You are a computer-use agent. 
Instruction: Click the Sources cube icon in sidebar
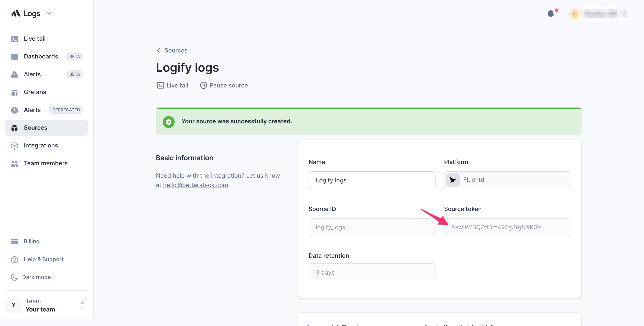point(14,127)
